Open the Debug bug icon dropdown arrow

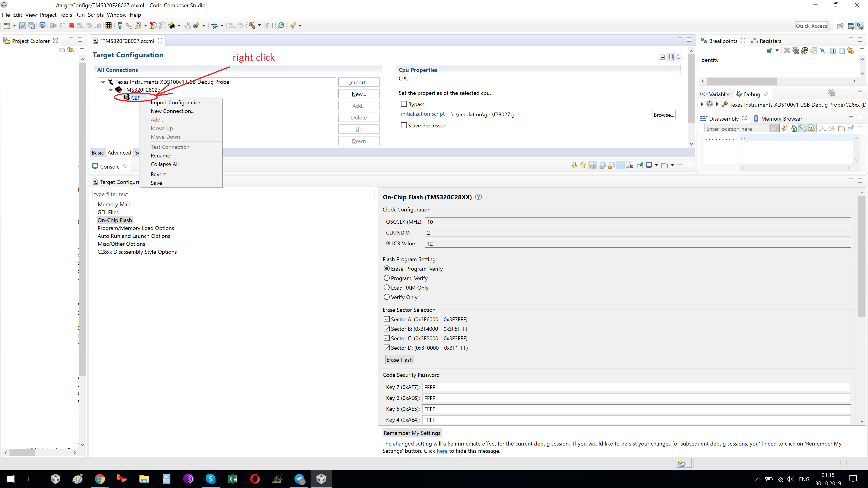pos(222,26)
